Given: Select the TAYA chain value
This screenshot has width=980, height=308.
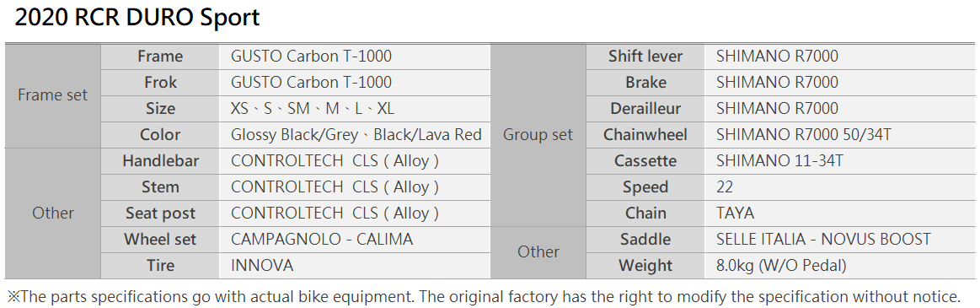Looking at the screenshot, I should tap(735, 213).
